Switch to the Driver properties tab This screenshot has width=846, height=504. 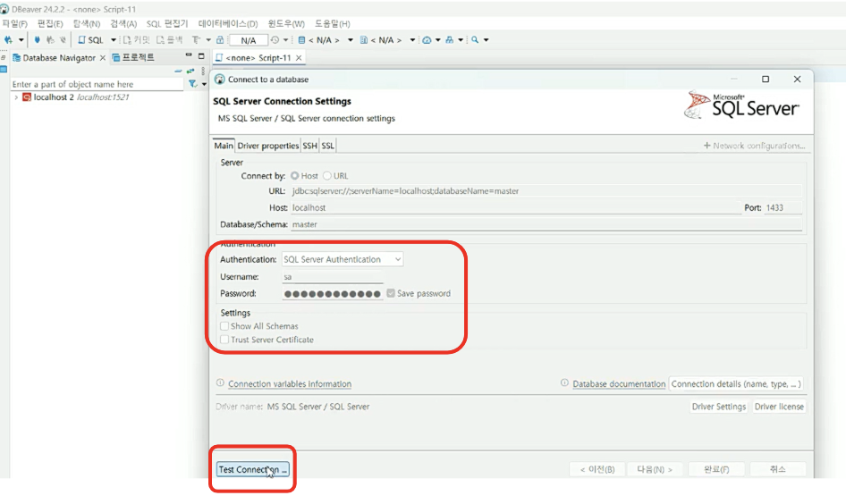tap(267, 146)
